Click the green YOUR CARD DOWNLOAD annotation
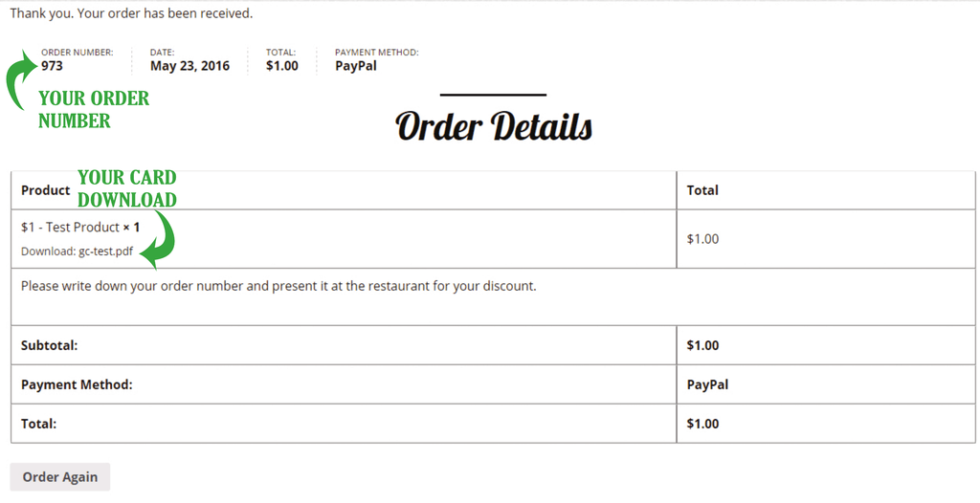This screenshot has height=503, width=980. [x=126, y=188]
